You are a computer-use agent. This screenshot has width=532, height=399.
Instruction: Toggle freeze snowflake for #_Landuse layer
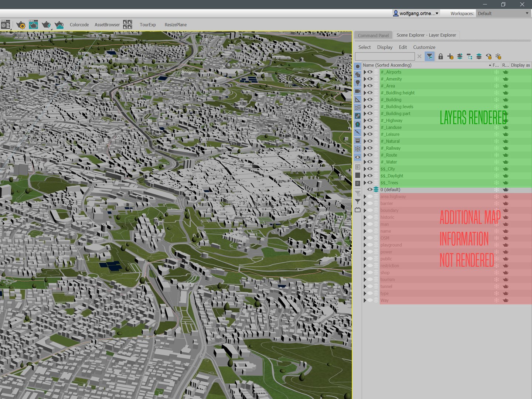tap(497, 127)
